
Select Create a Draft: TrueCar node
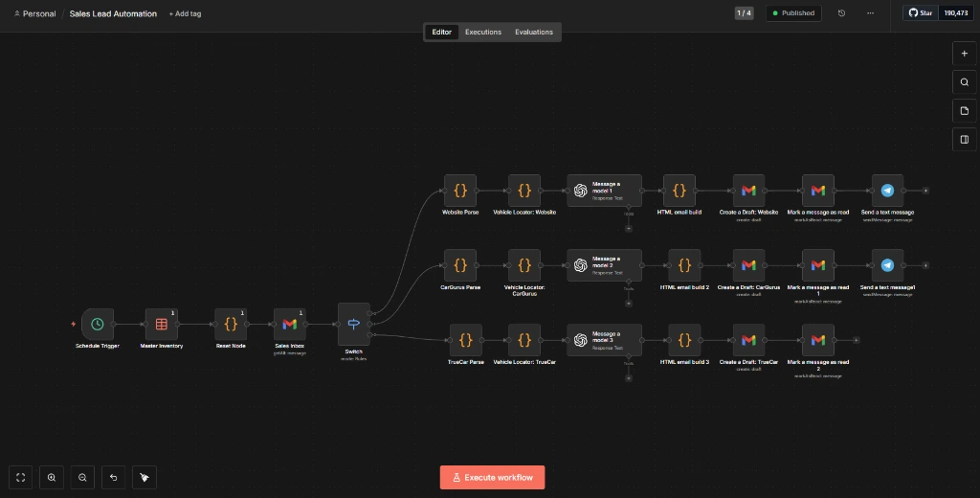point(748,340)
